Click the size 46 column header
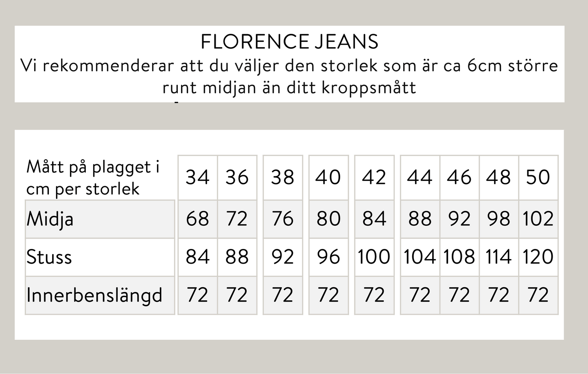The height and width of the screenshot is (374, 588). [459, 177]
